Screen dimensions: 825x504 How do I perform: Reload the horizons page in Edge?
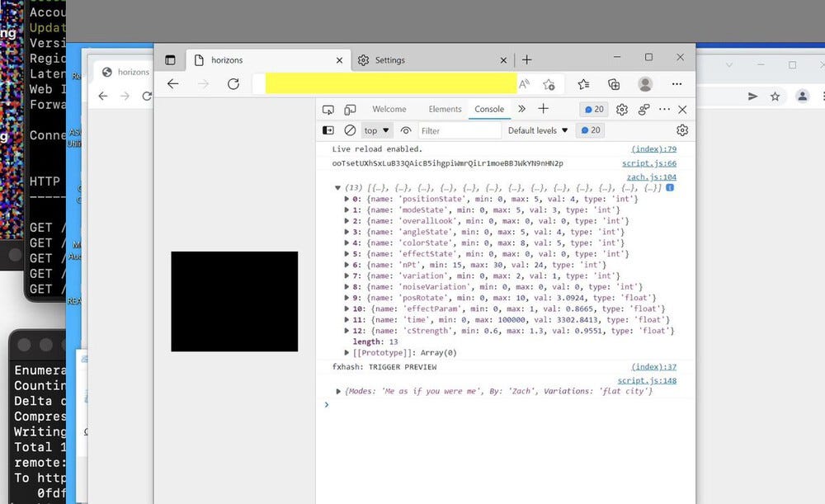(233, 83)
